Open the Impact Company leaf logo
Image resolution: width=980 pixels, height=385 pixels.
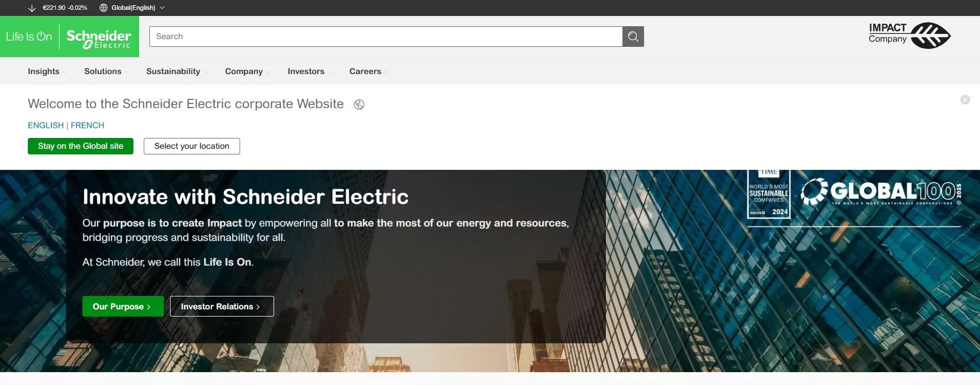click(x=909, y=35)
